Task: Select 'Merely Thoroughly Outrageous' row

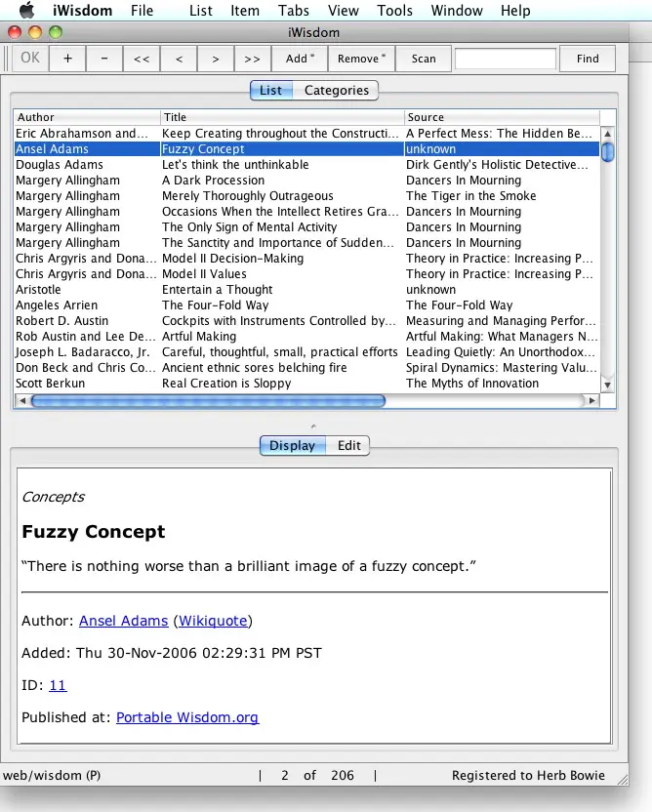Action: pyautogui.click(x=306, y=196)
